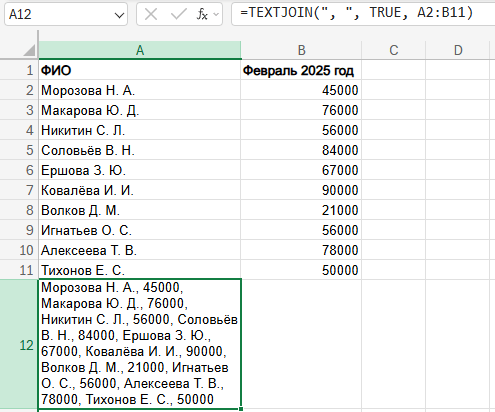The width and height of the screenshot is (495, 412).
Task: Click the TEXTJOIN formula in formula bar
Action: pos(356,13)
